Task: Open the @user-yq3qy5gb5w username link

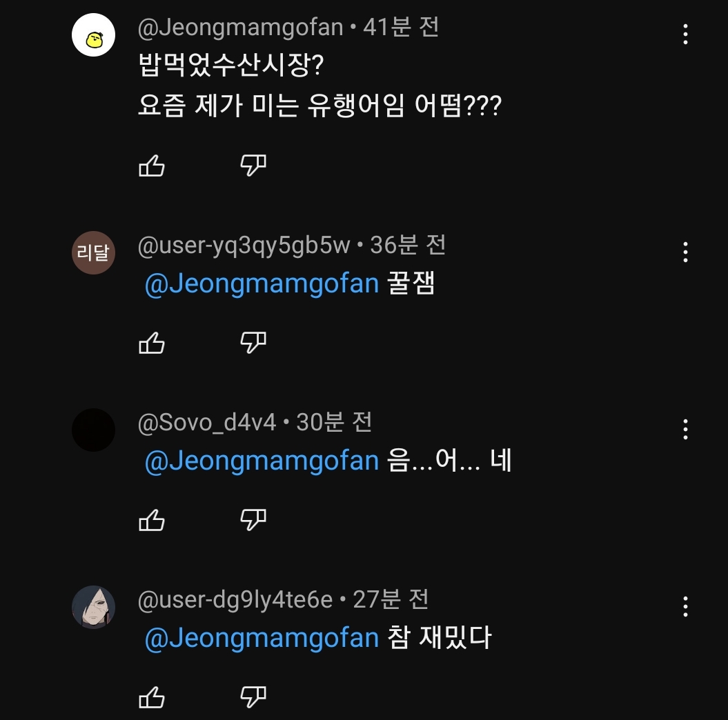Action: click(x=244, y=246)
